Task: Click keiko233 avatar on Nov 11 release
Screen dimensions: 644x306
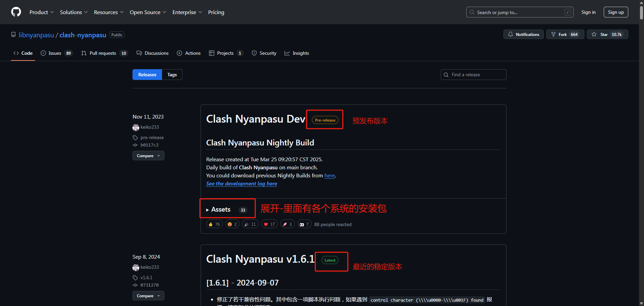Action: click(x=136, y=127)
